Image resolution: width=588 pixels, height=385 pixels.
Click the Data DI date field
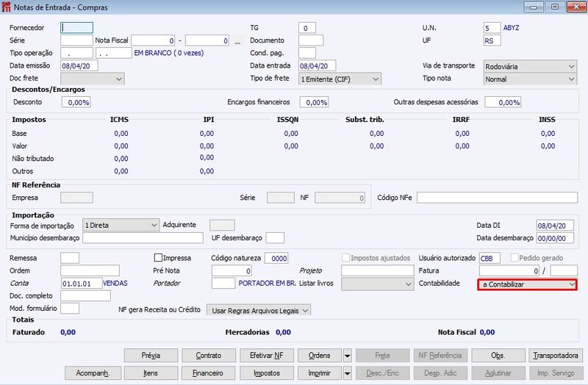pyautogui.click(x=555, y=226)
